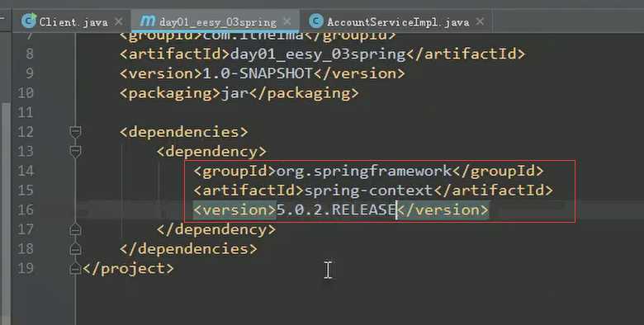Click line number 10 in the gutter
Viewport: 644px width, 325px height.
(x=26, y=92)
